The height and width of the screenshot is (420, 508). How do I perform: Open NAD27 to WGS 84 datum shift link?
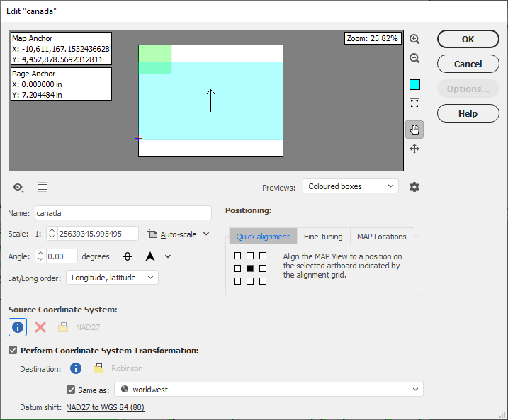point(106,407)
